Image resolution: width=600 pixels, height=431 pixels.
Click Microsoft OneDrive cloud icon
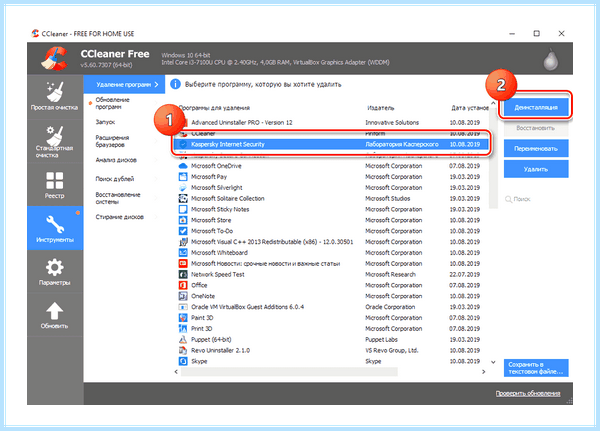tap(183, 166)
